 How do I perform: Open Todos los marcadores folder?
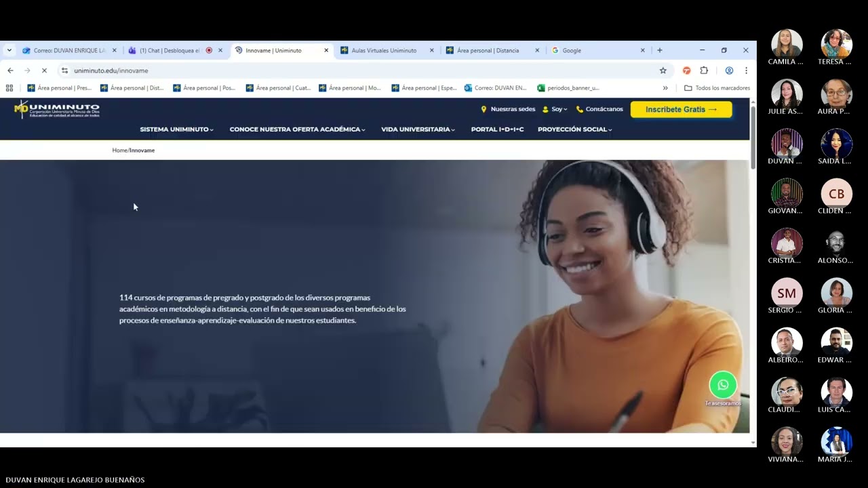(717, 88)
